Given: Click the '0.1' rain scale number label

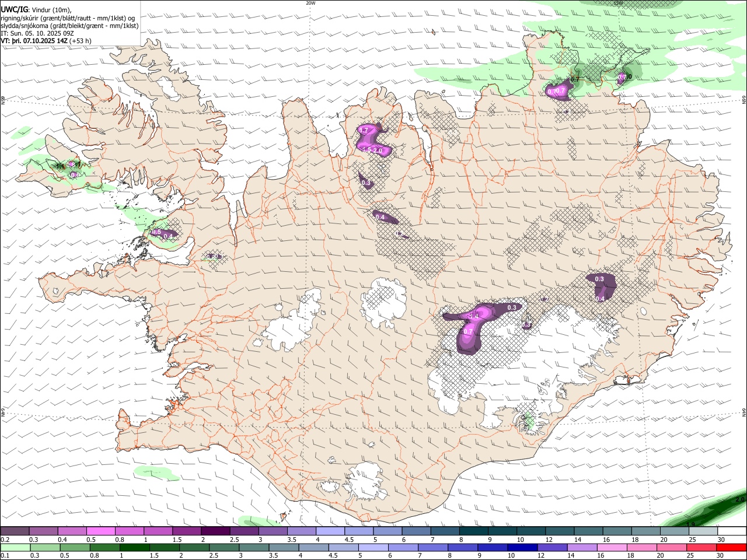Looking at the screenshot, I should pos(4,555).
